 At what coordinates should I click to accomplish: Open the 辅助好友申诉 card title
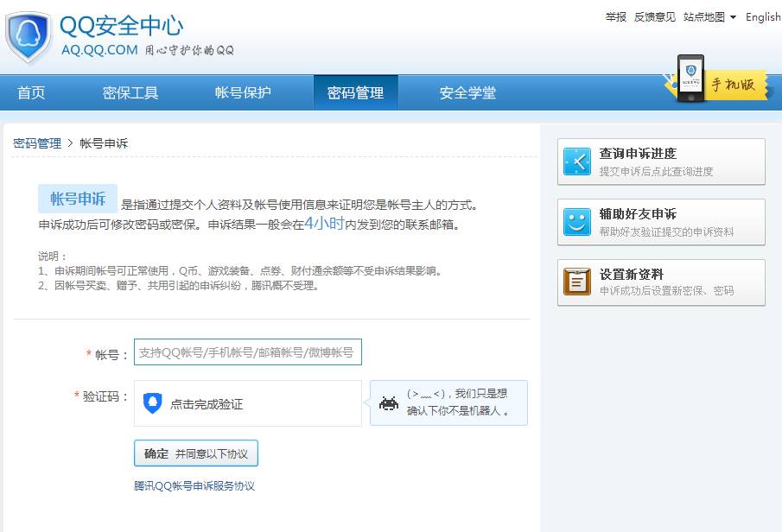tap(638, 214)
